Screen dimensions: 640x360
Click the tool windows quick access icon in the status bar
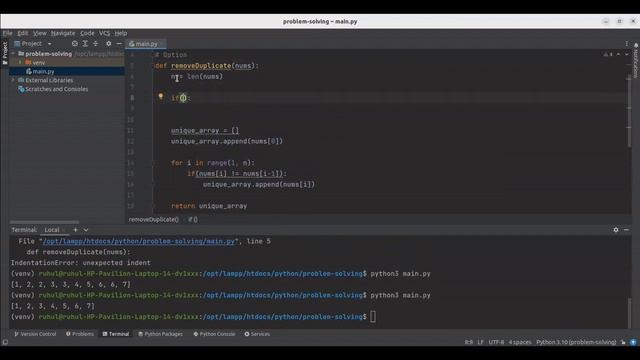(x=5, y=342)
